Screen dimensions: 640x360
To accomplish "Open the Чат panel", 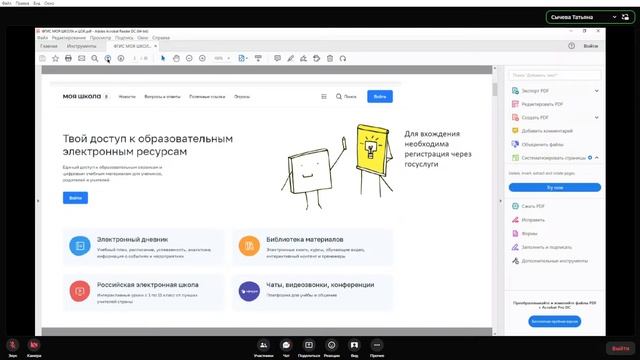I will click(x=286, y=348).
